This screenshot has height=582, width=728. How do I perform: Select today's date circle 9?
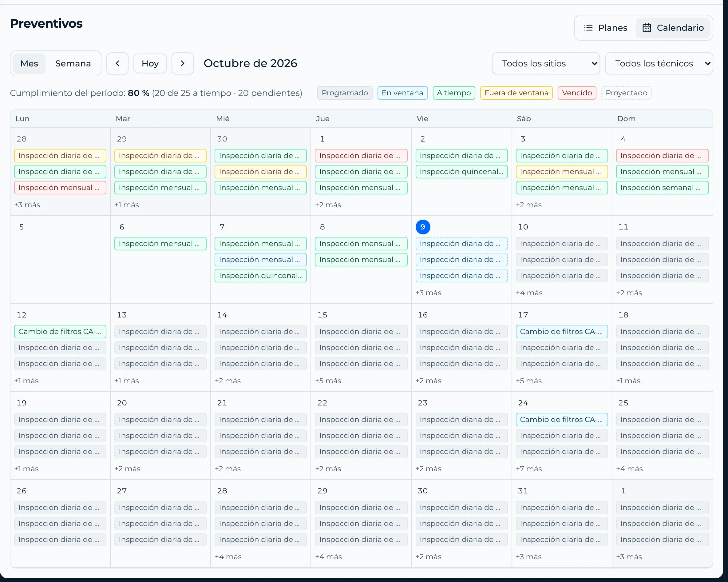423,227
